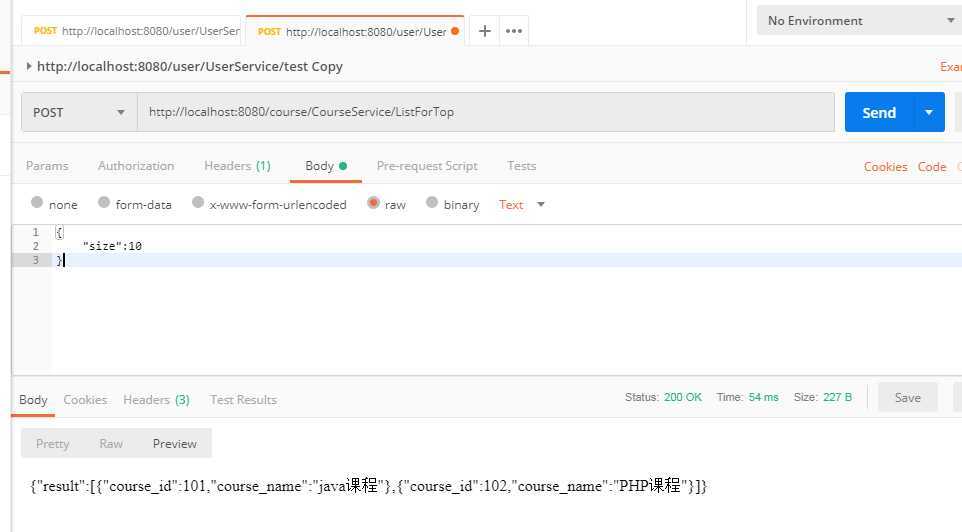Screen dimensions: 962x532
Task: Select the raw body radio button
Action: [x=373, y=202]
